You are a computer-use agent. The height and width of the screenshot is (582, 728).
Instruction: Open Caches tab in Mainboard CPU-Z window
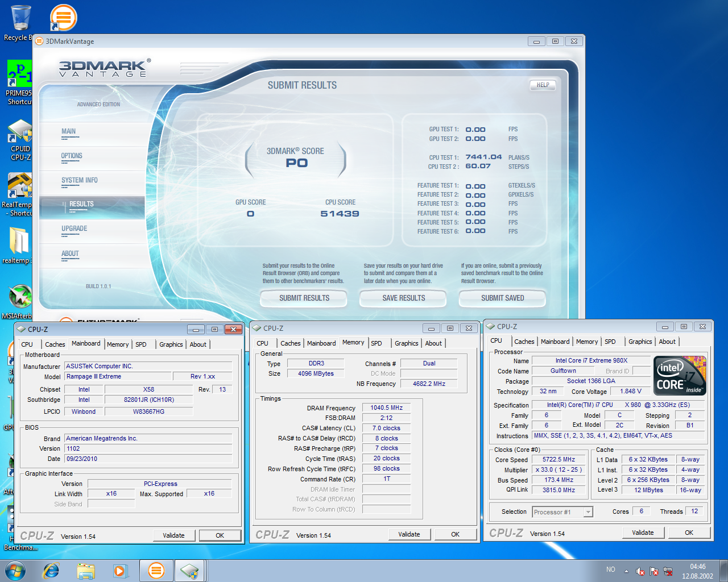coord(55,344)
